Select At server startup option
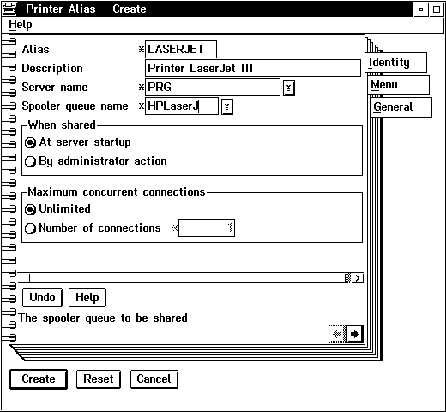 click(78, 143)
